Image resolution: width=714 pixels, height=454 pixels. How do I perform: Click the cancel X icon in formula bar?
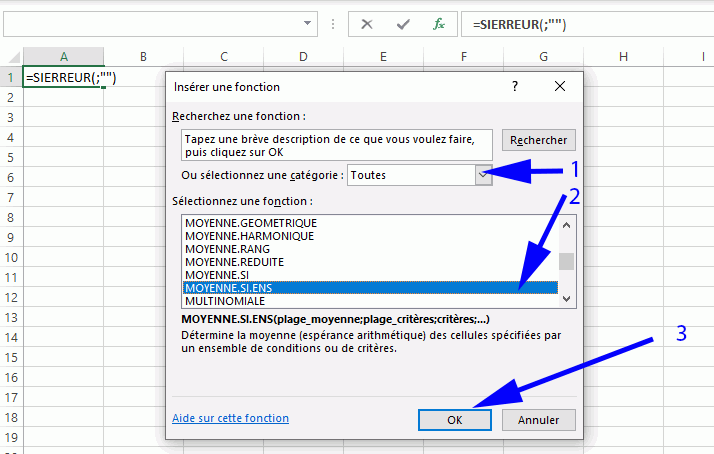(x=367, y=24)
